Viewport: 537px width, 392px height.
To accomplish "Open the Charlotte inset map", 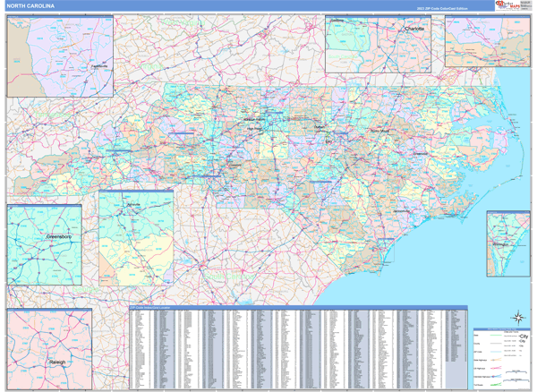I will click(378, 44).
